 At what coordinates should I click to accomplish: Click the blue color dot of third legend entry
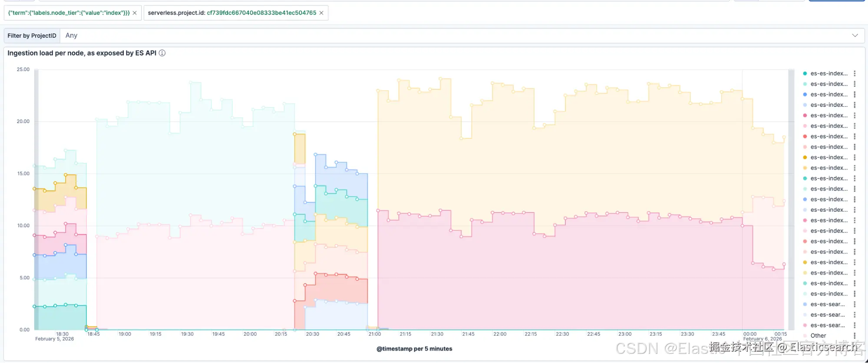click(x=805, y=95)
